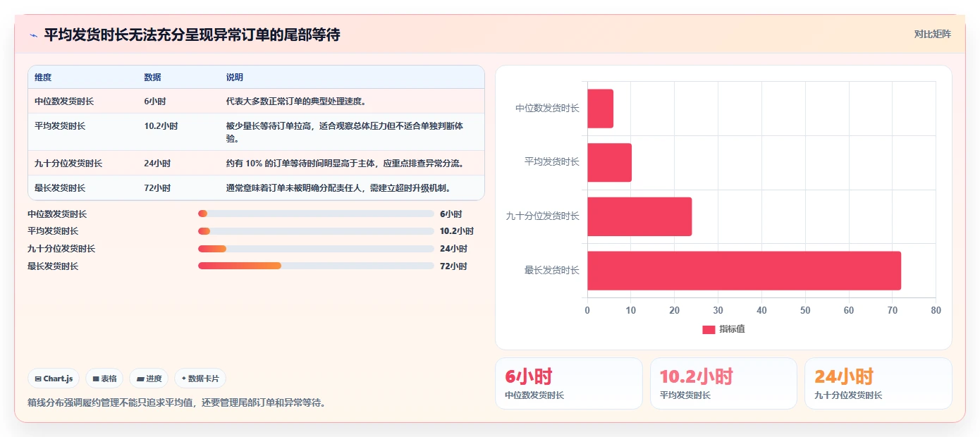
Task: Click 九十分位发货时长 table row cell
Action: 68,164
